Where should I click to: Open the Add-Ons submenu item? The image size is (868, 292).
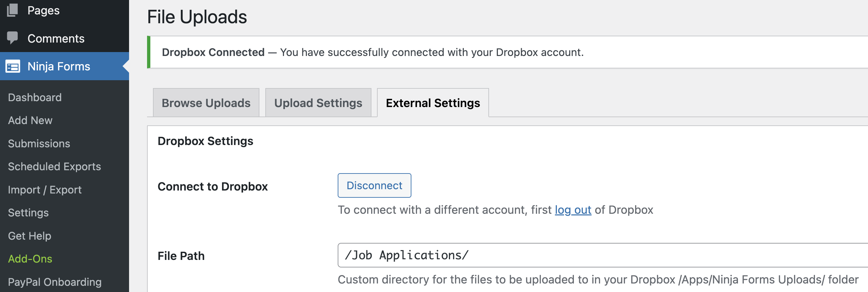tap(30, 259)
